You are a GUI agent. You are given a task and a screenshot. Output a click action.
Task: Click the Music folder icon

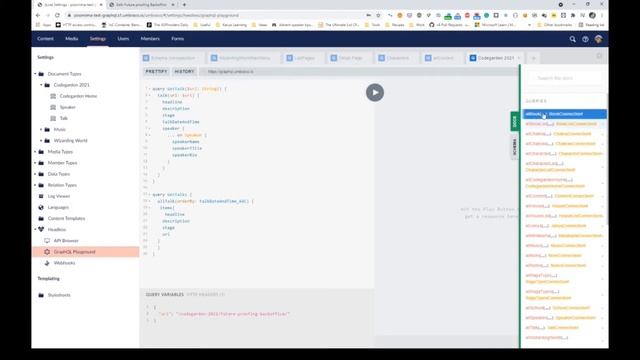coord(47,129)
